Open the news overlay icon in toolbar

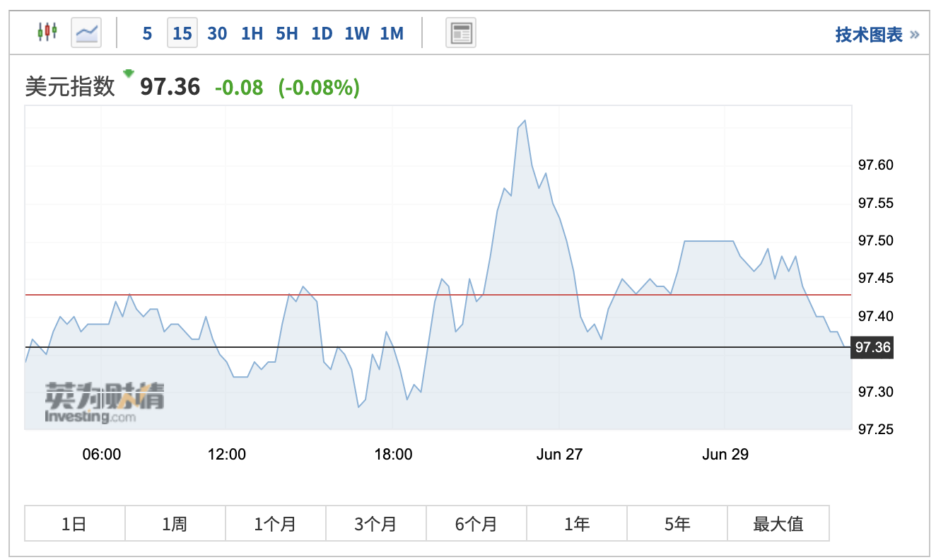click(461, 33)
